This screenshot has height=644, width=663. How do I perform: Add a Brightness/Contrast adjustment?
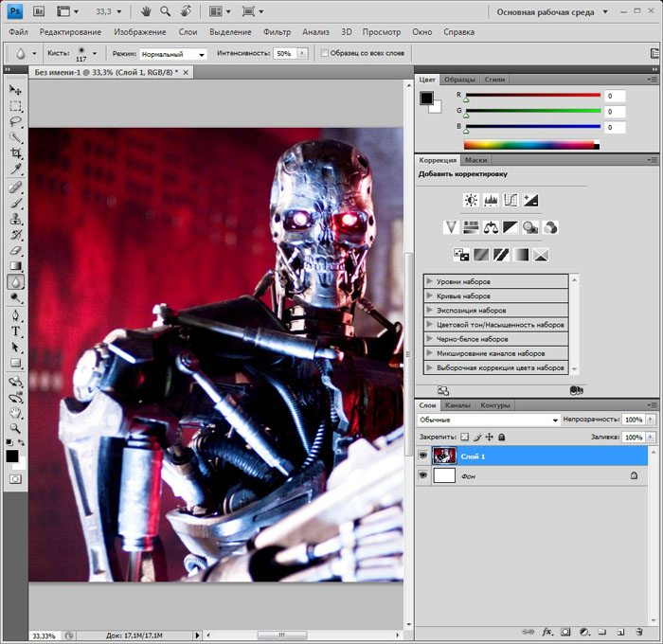tap(471, 201)
